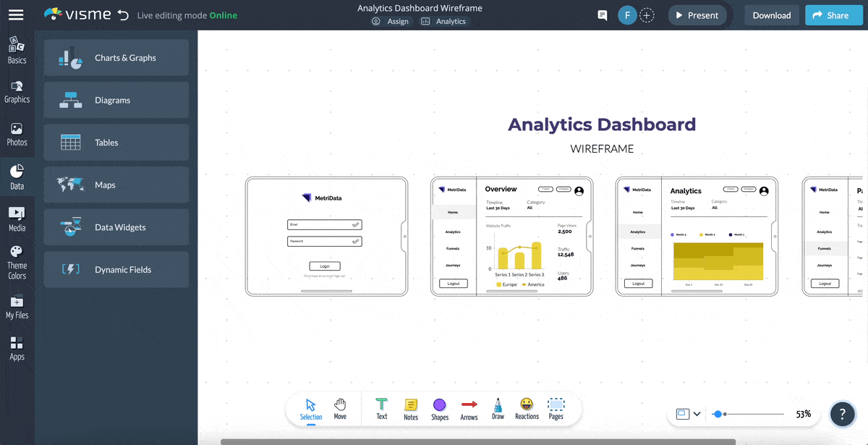Click the undo arrow icon
Image resolution: width=868 pixels, height=445 pixels.
coord(123,15)
